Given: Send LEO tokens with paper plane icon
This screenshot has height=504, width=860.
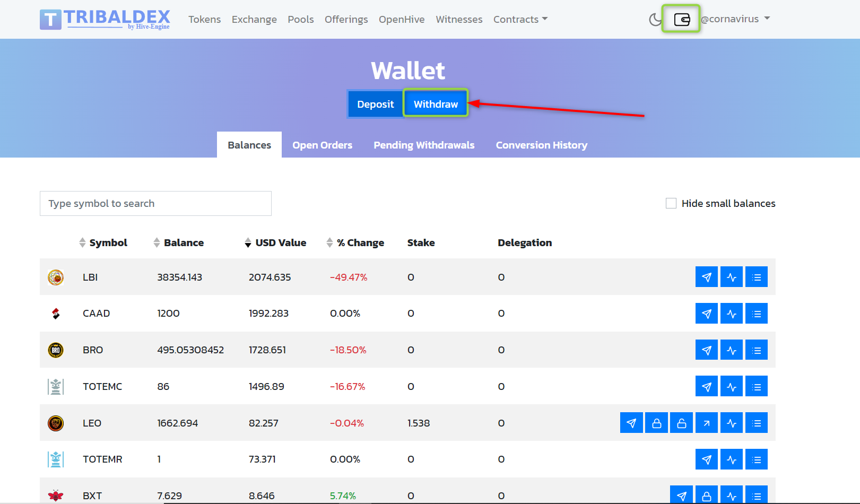Looking at the screenshot, I should [x=631, y=423].
